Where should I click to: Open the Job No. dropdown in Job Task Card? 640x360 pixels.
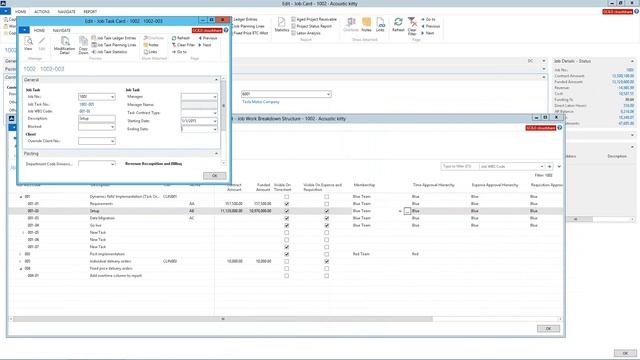click(112, 97)
